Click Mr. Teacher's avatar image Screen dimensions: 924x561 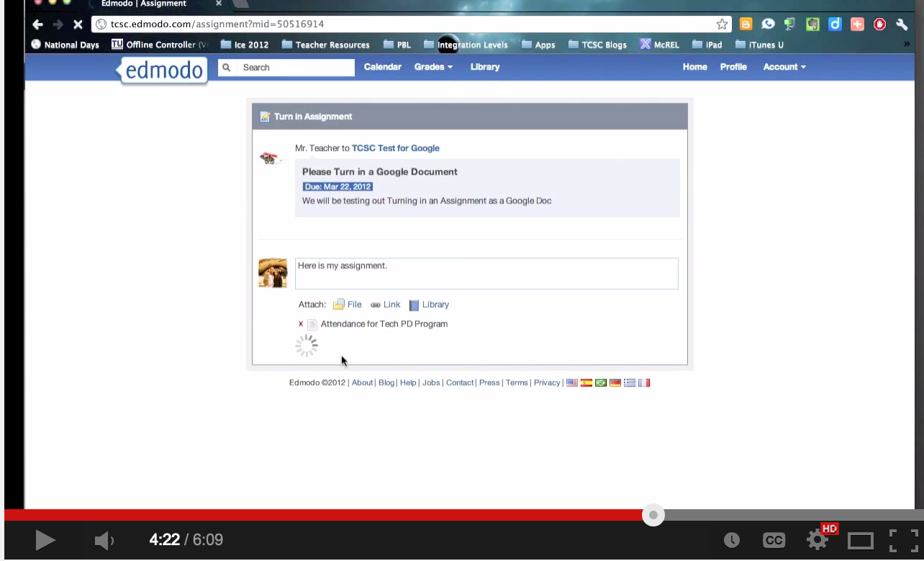click(271, 158)
